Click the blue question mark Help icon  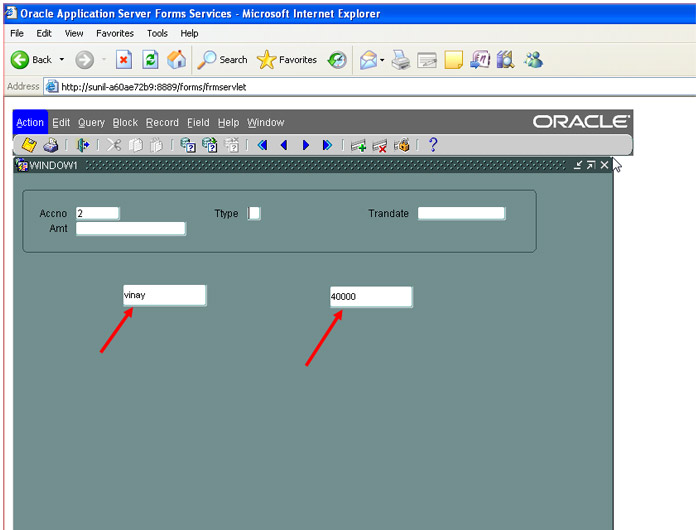(x=433, y=145)
